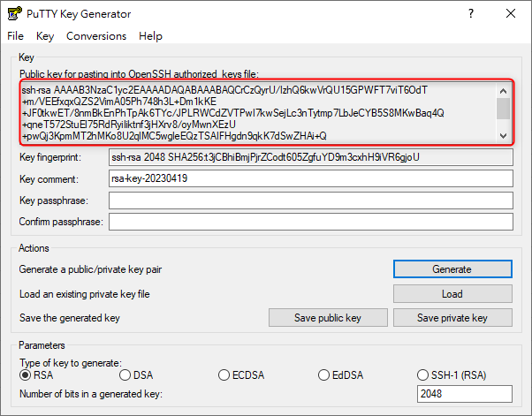Click the 'Save the generated key' label
Viewport: 532px width, 416px height.
click(x=70, y=318)
